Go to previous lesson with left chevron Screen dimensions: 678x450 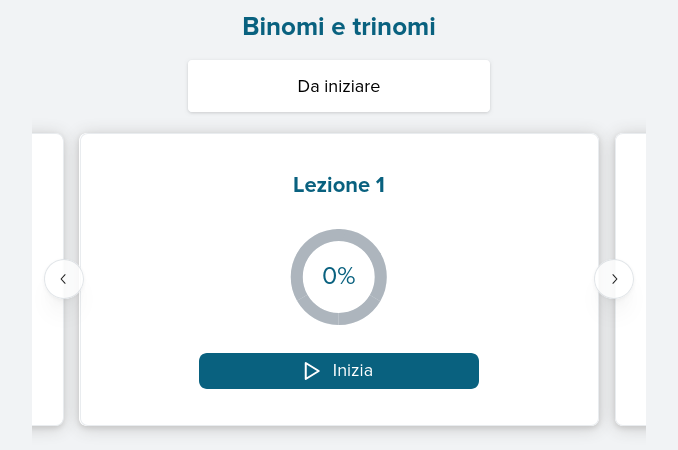pyautogui.click(x=63, y=279)
